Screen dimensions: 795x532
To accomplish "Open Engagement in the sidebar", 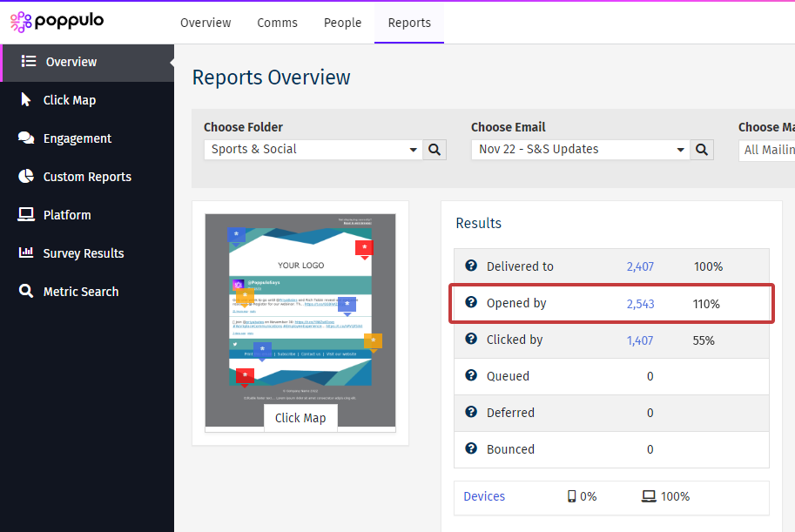I will tap(77, 138).
